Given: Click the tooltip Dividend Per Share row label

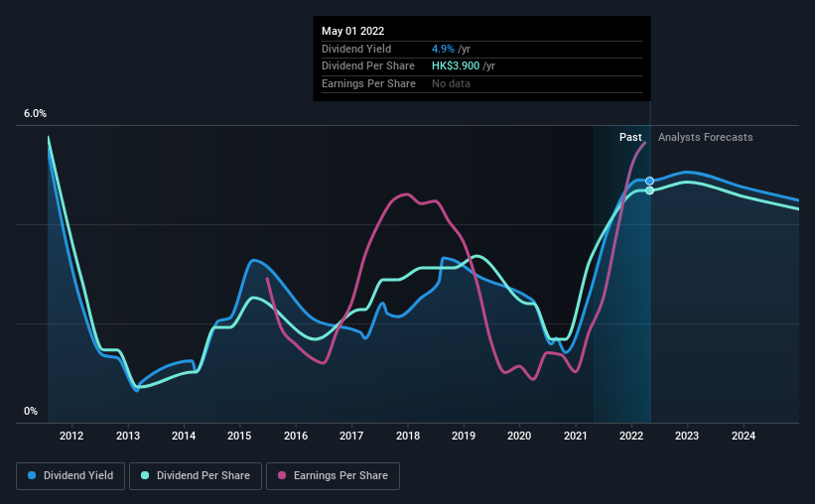Looking at the screenshot, I should point(368,66).
